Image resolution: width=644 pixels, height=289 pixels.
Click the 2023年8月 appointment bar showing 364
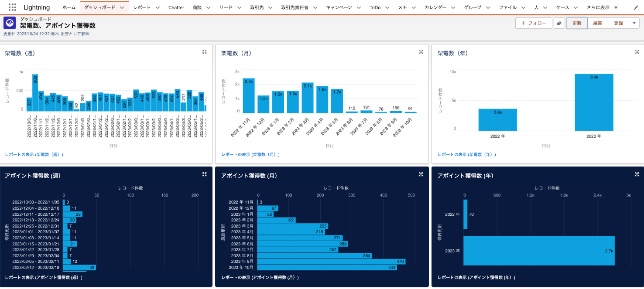coord(315,255)
